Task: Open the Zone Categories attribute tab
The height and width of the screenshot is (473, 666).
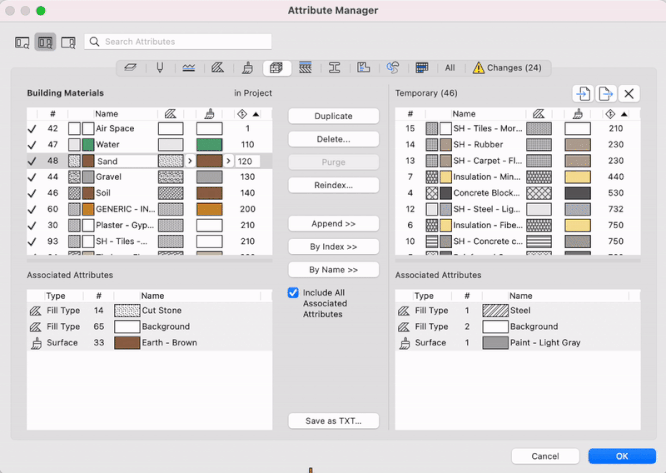Action: tap(364, 68)
